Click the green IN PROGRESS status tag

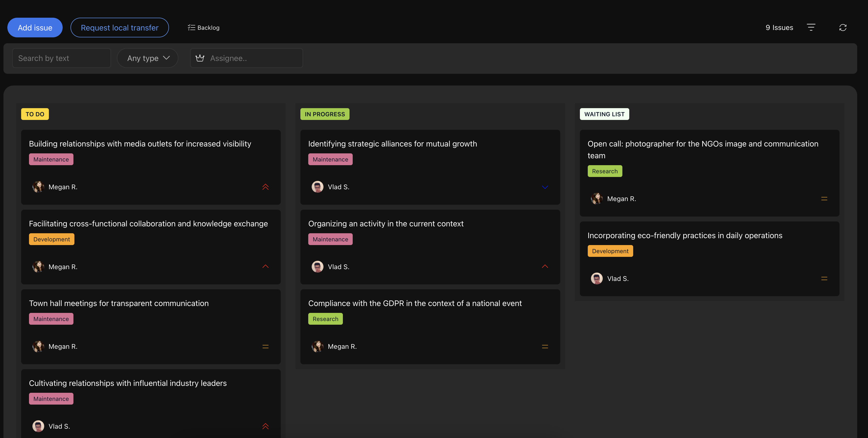pyautogui.click(x=324, y=114)
